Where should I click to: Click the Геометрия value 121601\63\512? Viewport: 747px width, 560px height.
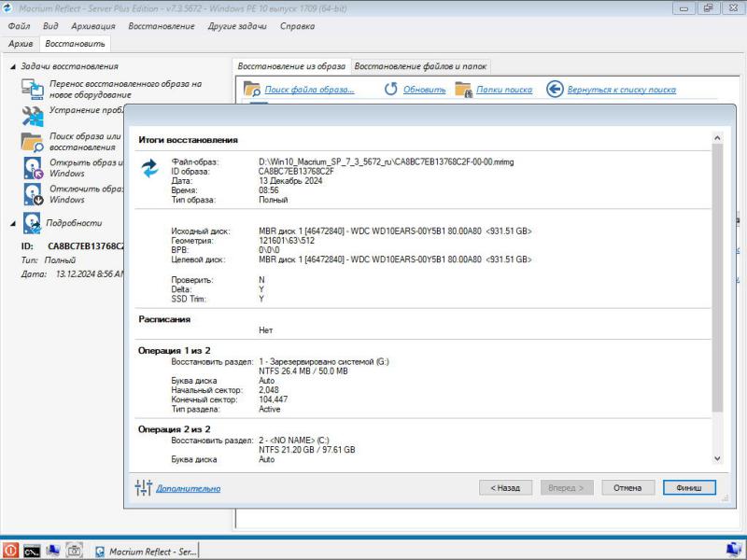pyautogui.click(x=287, y=241)
